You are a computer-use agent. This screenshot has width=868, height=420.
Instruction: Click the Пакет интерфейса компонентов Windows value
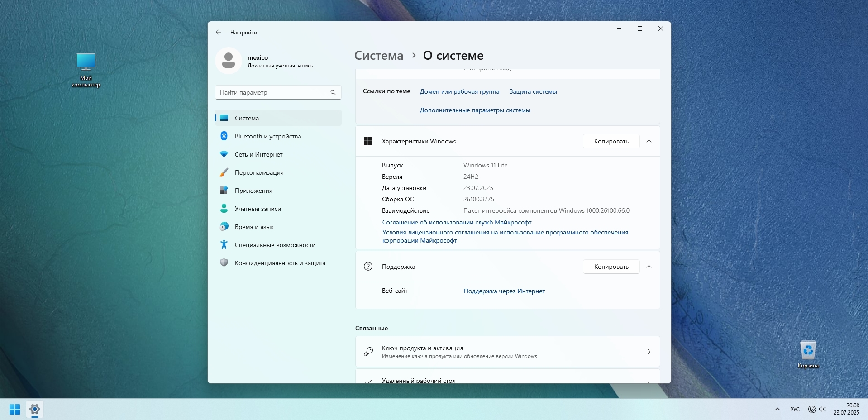[x=546, y=210]
